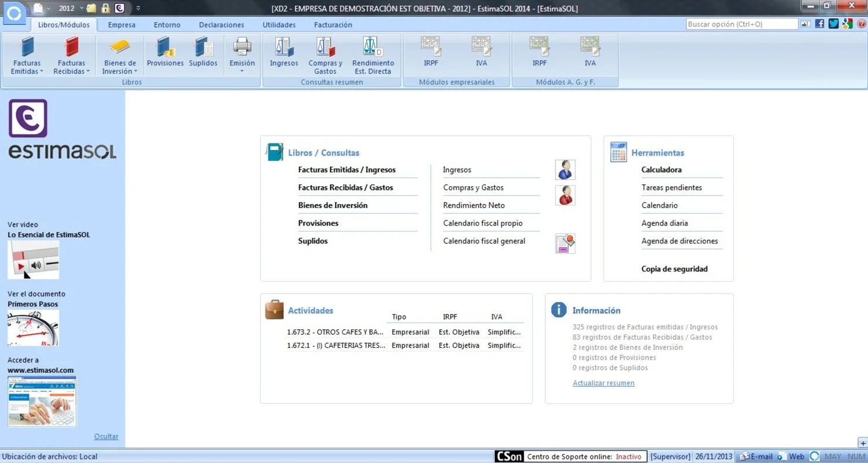Click Ocultar link in sidebar
This screenshot has width=868, height=463.
tap(106, 436)
